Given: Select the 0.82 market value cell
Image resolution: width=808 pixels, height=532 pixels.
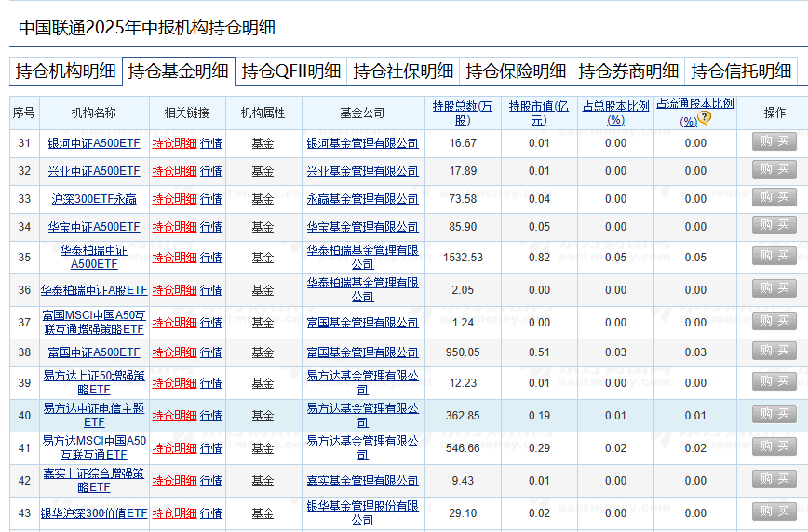Looking at the screenshot, I should pos(539,258).
